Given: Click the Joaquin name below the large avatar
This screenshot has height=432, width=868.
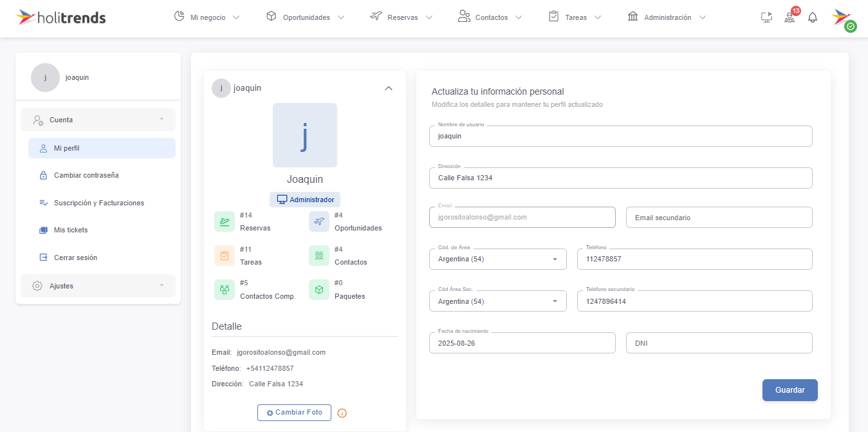Looking at the screenshot, I should pyautogui.click(x=305, y=179).
